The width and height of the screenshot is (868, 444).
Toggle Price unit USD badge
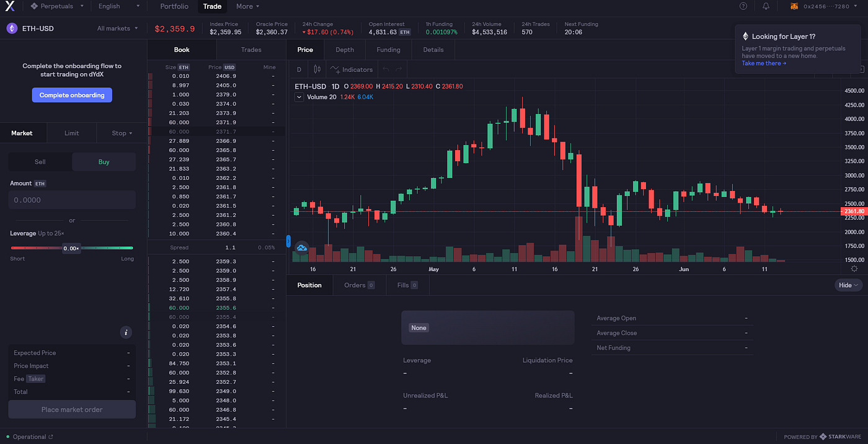point(229,67)
